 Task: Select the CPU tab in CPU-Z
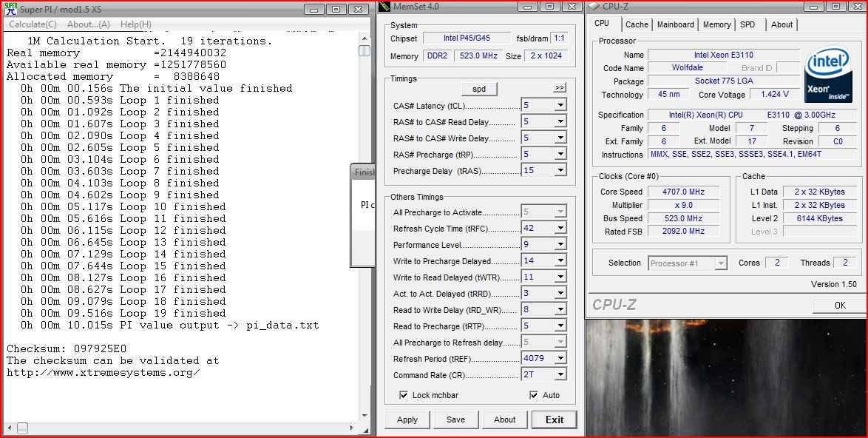pos(602,23)
